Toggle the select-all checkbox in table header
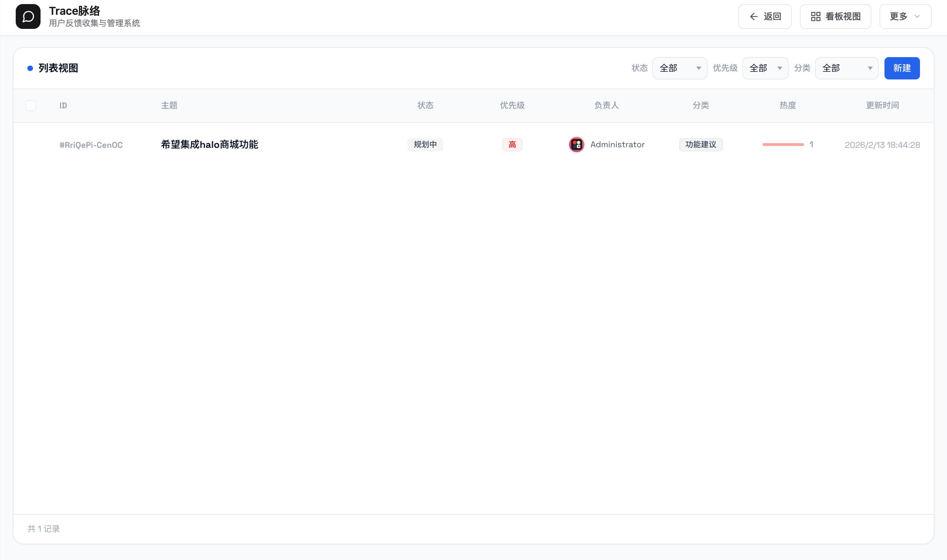Viewport: 947px width, 560px height. pyautogui.click(x=31, y=106)
